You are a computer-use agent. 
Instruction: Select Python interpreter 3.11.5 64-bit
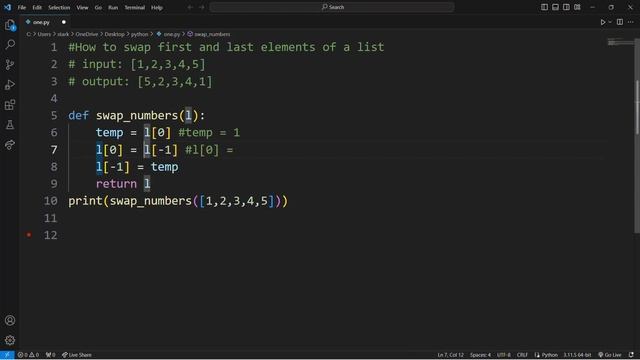pos(577,355)
